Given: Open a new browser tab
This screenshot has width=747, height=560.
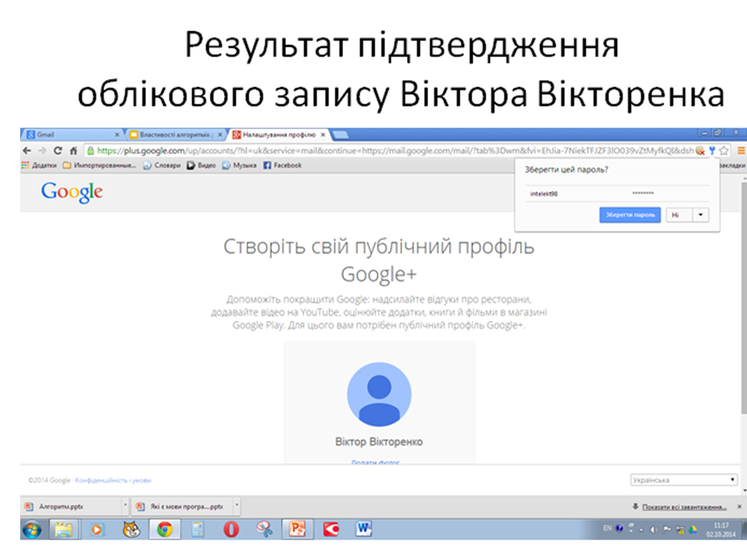Looking at the screenshot, I should [x=340, y=135].
